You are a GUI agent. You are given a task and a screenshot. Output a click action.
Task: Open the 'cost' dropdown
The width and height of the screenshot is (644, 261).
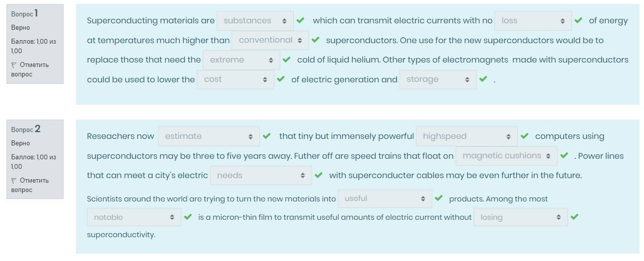pos(235,79)
